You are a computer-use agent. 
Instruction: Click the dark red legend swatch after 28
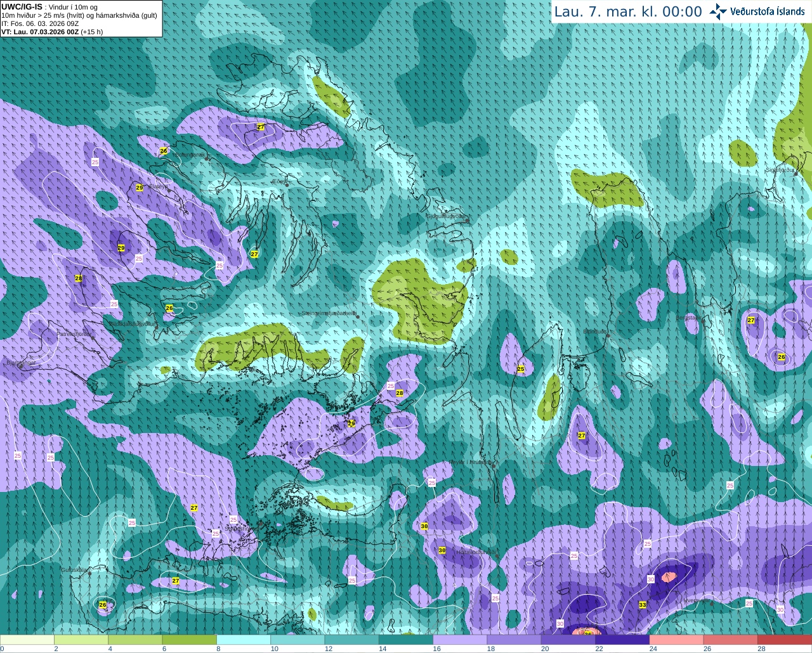[x=785, y=640]
